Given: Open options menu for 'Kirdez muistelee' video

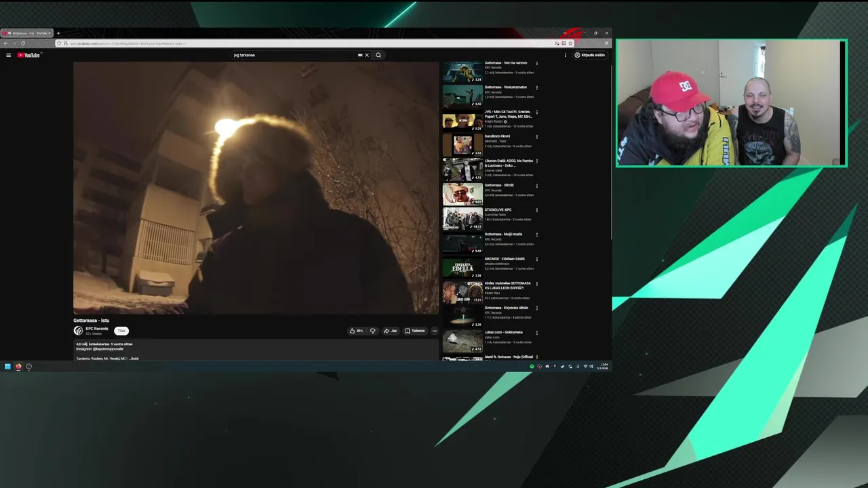Looking at the screenshot, I should (x=537, y=283).
